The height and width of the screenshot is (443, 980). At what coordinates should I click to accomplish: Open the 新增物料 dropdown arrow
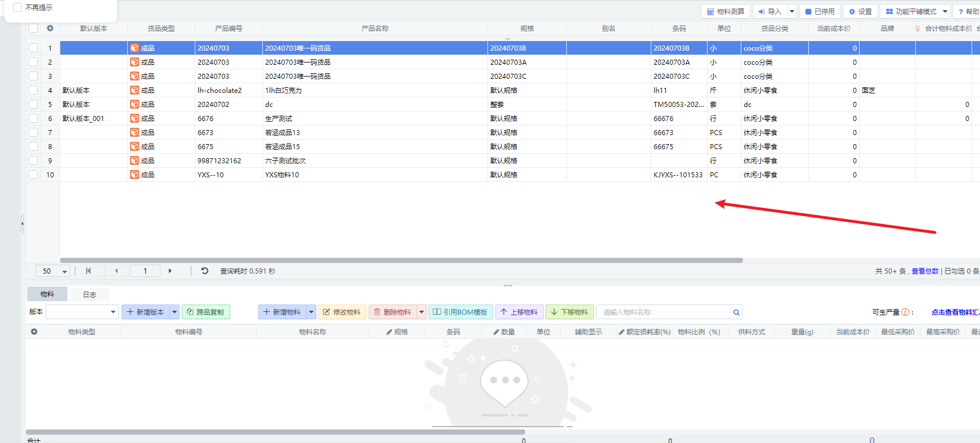pos(311,312)
